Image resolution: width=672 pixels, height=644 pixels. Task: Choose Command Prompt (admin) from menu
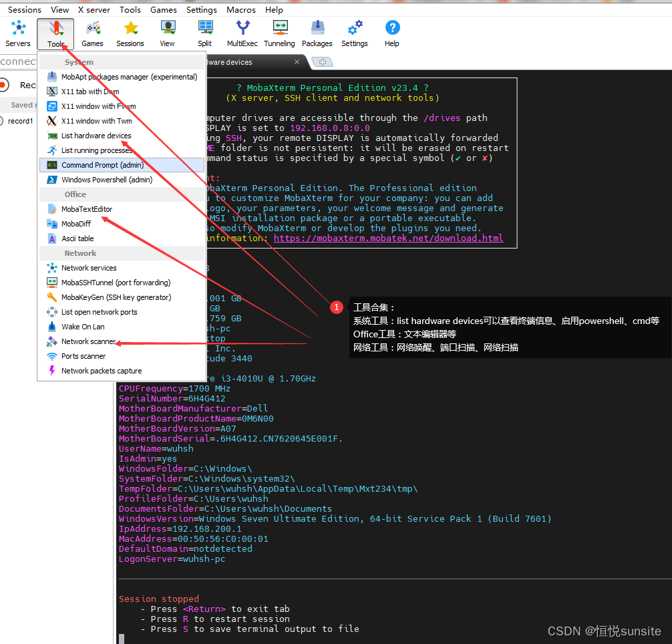point(102,165)
